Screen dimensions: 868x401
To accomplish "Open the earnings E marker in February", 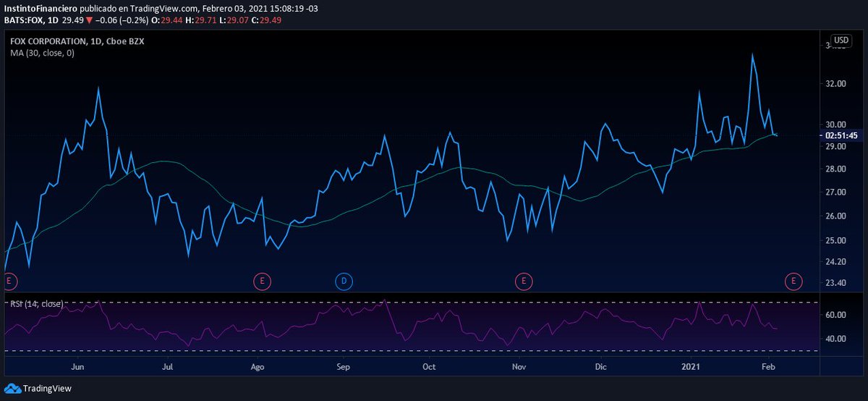I will point(794,280).
